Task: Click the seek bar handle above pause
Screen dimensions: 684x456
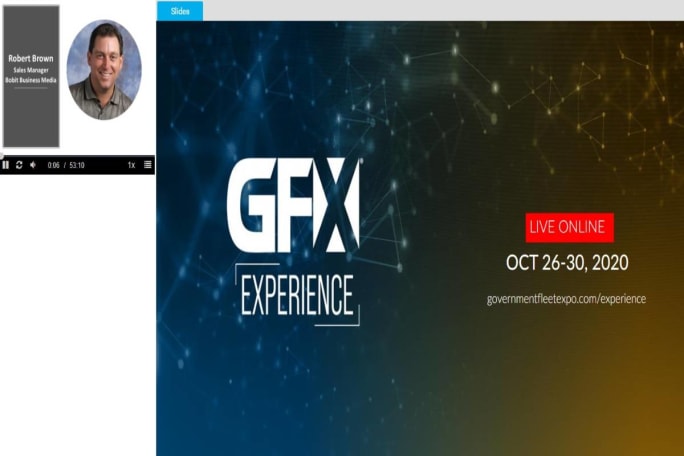Action: 2,156
